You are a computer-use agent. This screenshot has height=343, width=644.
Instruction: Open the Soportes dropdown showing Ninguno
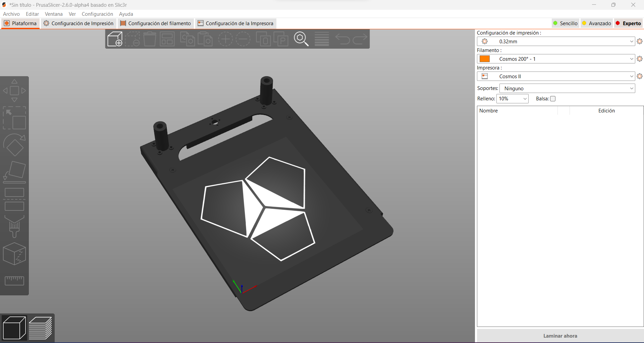tap(567, 88)
